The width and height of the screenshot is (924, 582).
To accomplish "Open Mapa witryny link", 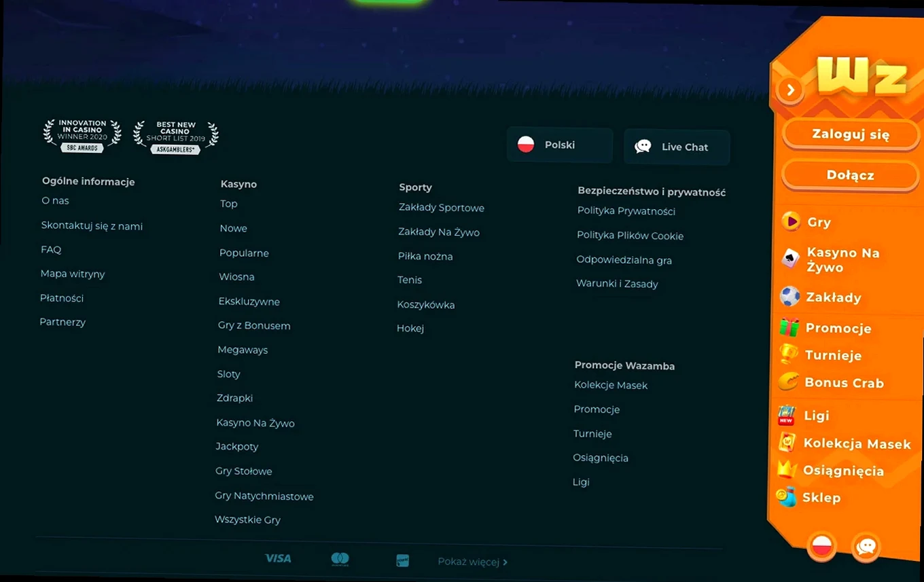I will 73,274.
